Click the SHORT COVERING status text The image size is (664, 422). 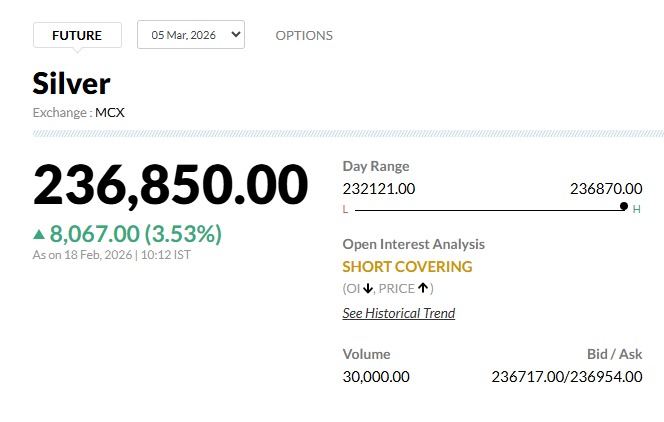tap(407, 267)
